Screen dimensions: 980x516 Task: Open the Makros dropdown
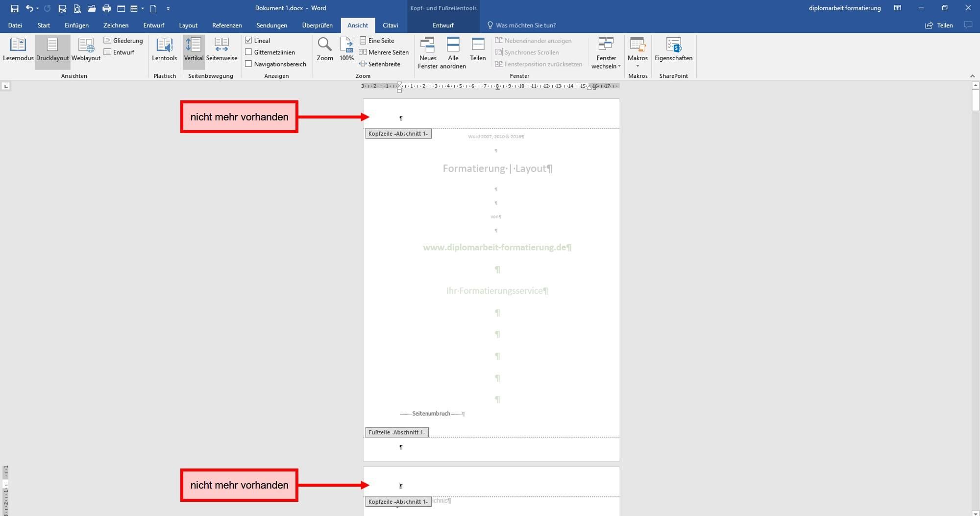click(637, 53)
